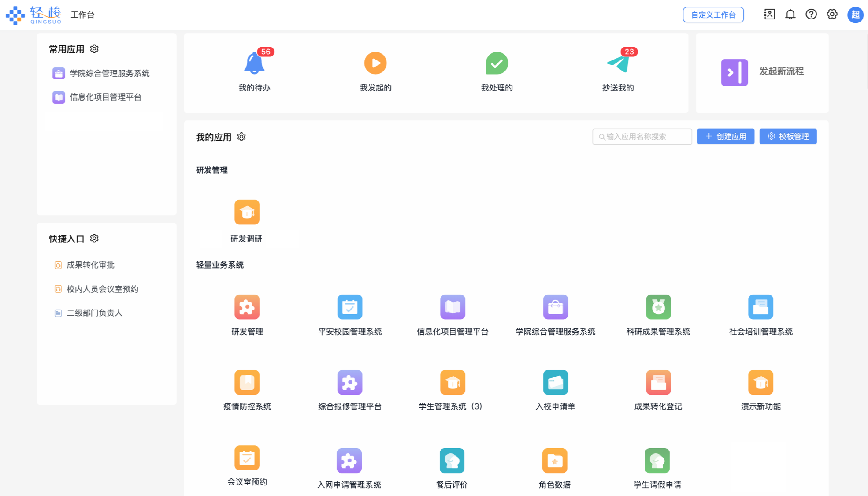Launch the 入校申请单 app icon
Image resolution: width=868 pixels, height=496 pixels.
coord(555,382)
